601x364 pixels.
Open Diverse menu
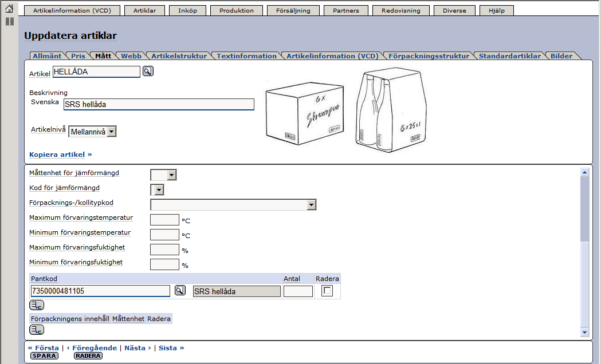pyautogui.click(x=454, y=10)
